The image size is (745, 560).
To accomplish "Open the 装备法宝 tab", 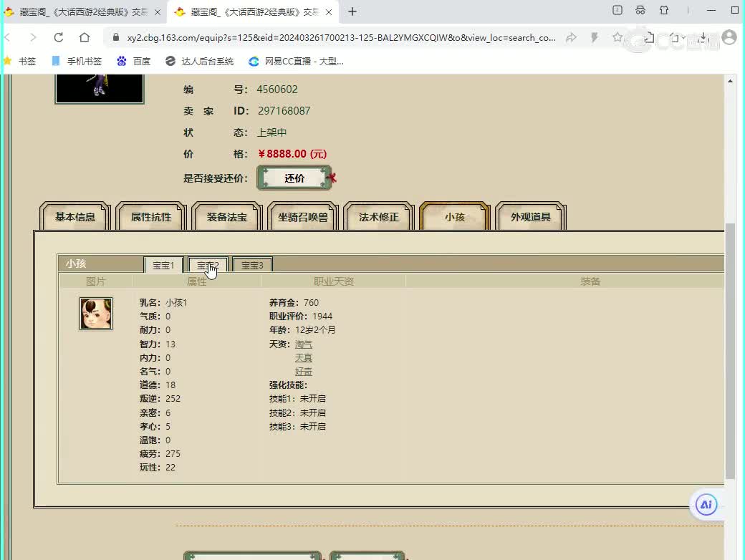I will (227, 216).
